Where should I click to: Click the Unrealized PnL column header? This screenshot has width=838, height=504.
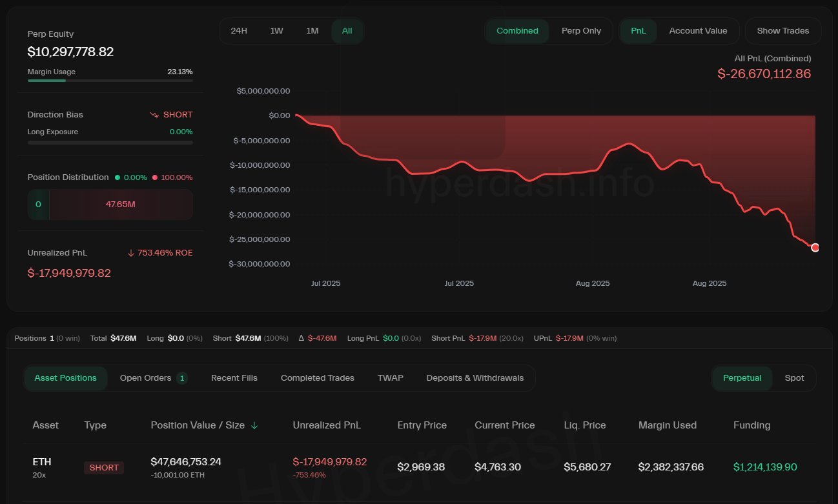tap(327, 425)
